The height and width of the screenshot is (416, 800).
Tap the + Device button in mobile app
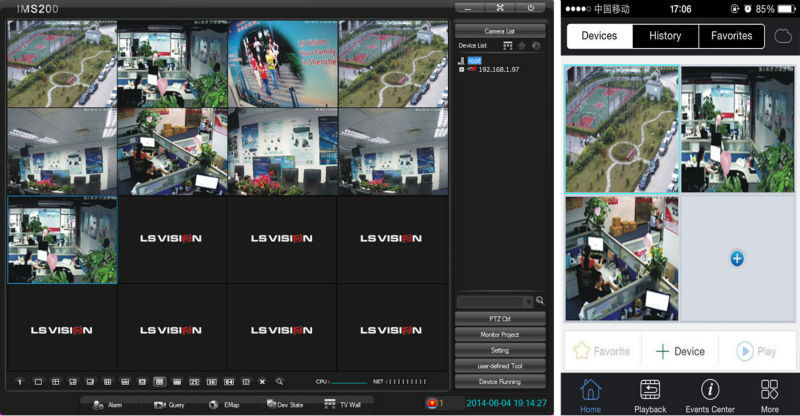tap(680, 351)
